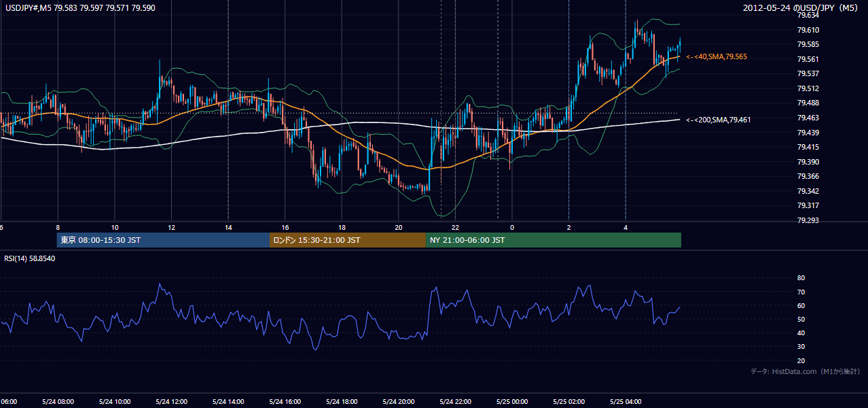Click the 5/24 10:00 time label

pyautogui.click(x=115, y=402)
